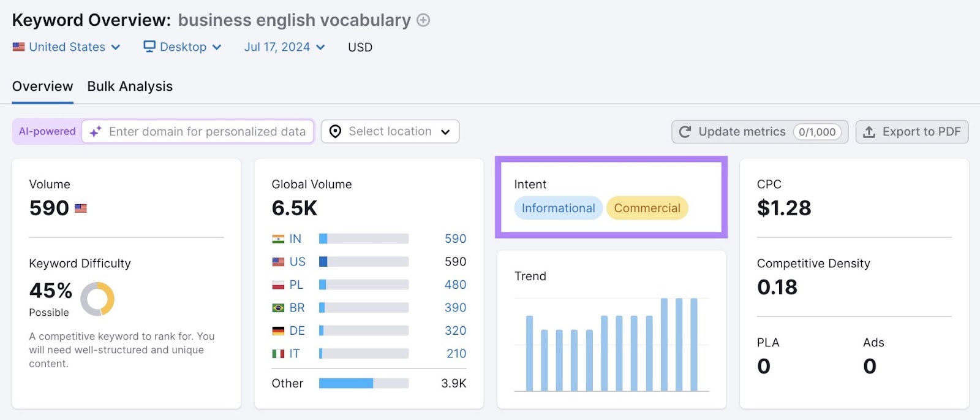Click the desktop monitor icon
The width and height of the screenshot is (980, 420).
click(149, 47)
